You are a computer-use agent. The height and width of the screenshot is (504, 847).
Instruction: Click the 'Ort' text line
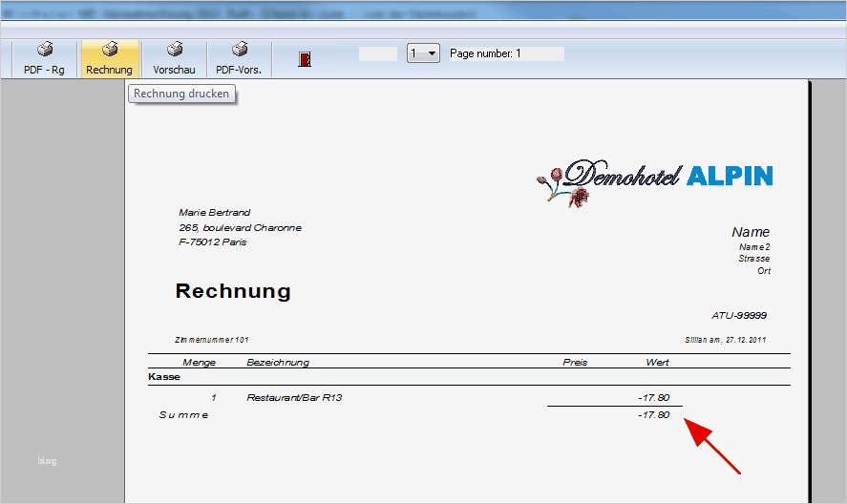tap(764, 271)
